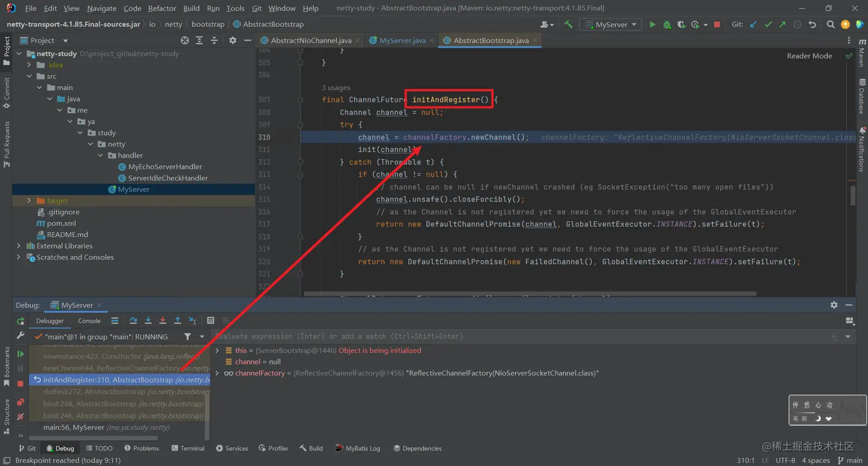This screenshot has width=868, height=466.
Task: Hide the Project panel with the minus icon
Action: point(247,40)
